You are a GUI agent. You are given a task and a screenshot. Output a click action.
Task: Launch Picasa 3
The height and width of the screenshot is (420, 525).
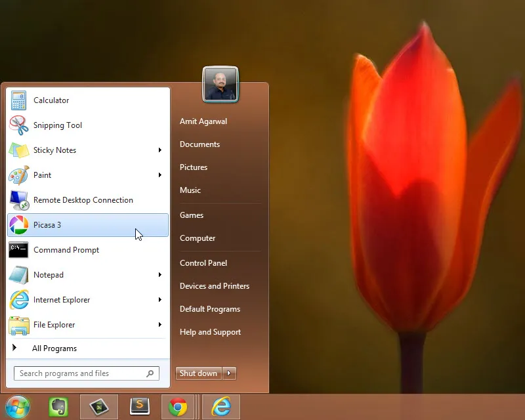47,224
